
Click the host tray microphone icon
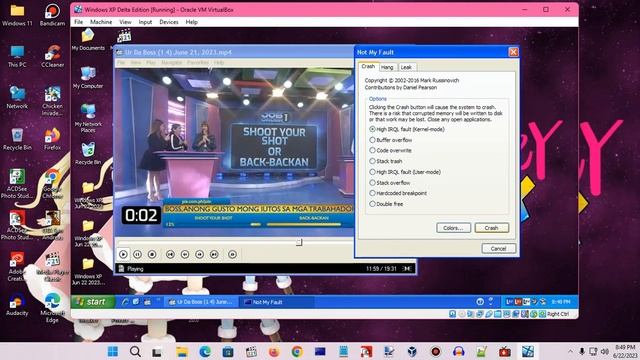tap(582, 351)
